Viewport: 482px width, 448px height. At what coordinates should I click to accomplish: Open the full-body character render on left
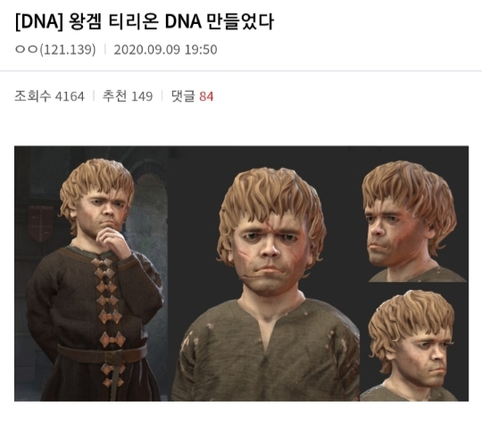tap(91, 273)
